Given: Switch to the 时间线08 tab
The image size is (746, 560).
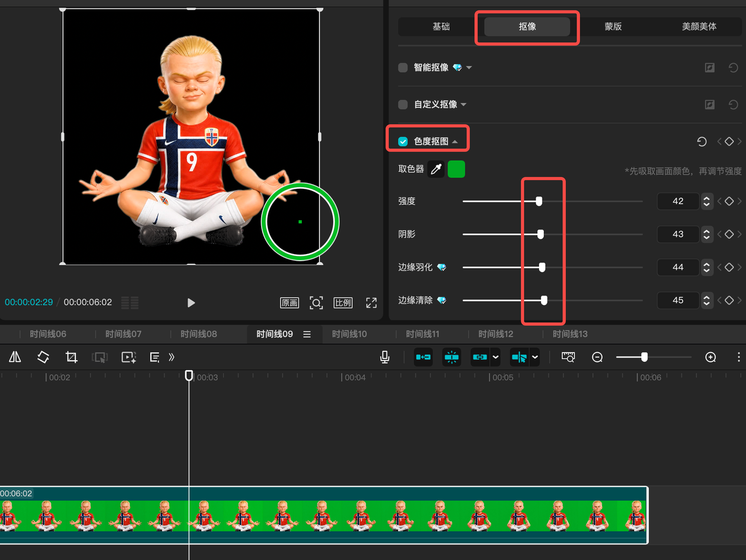Looking at the screenshot, I should point(199,334).
